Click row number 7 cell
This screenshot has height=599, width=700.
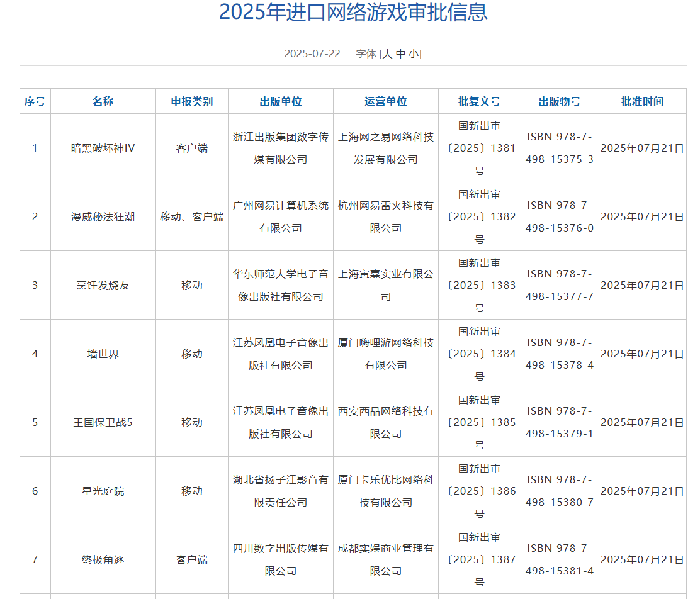click(x=35, y=560)
